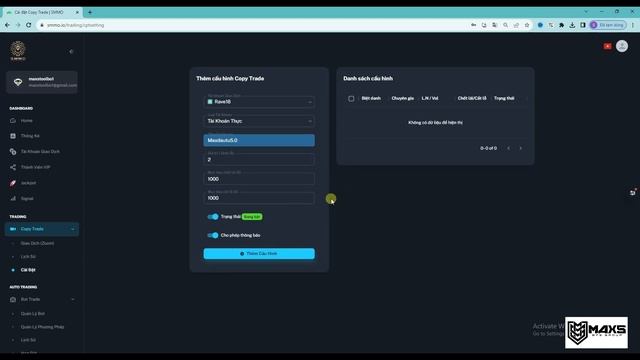Viewport: 640px width, 360px height.
Task: Open the browser side panel icon
Action: 583,25
